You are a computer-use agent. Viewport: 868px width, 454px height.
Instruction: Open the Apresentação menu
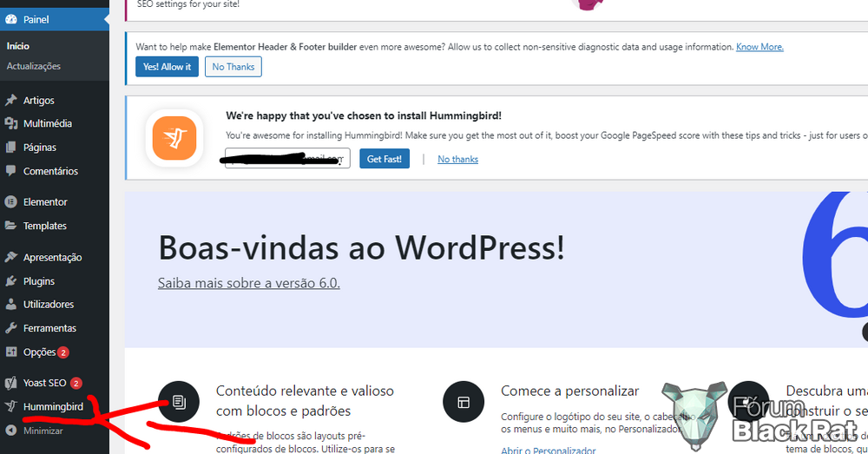(x=55, y=258)
